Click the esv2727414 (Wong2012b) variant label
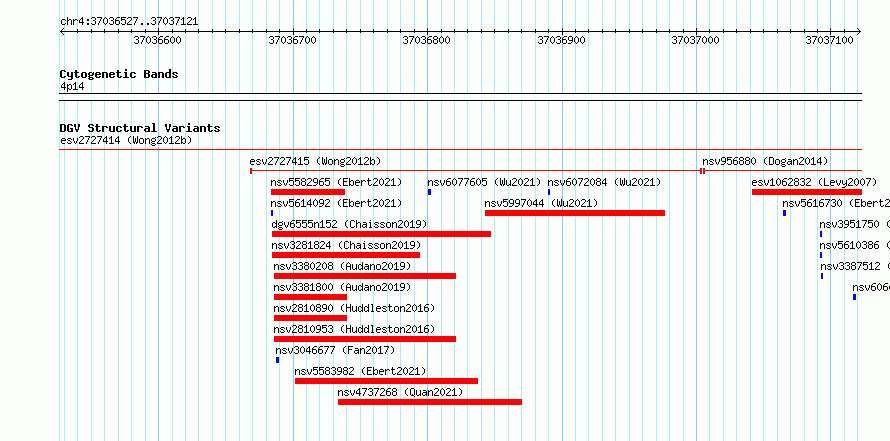This screenshot has height=441, width=890. (126, 140)
